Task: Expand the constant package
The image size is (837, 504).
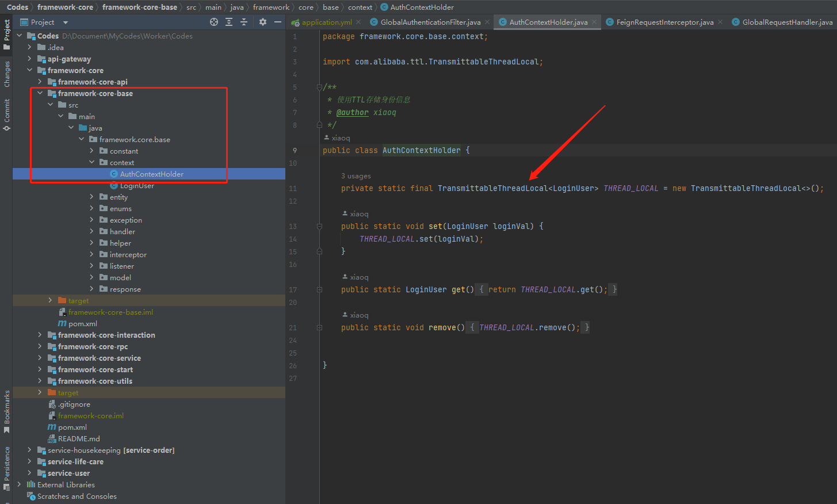Action: 92,151
